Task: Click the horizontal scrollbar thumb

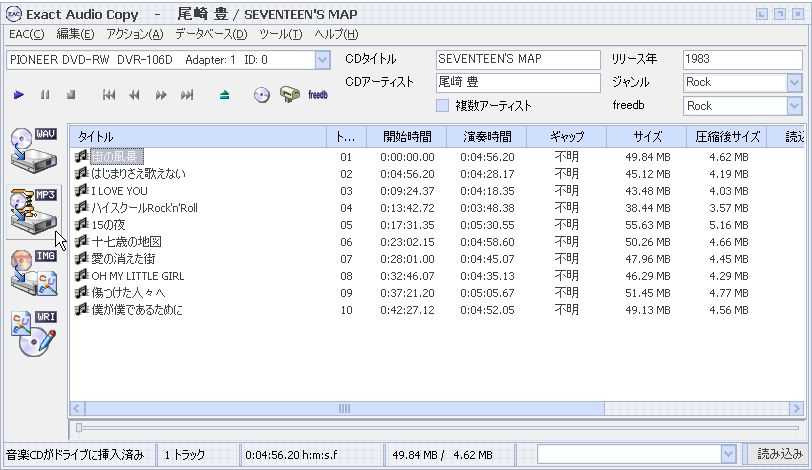Action: (x=344, y=408)
